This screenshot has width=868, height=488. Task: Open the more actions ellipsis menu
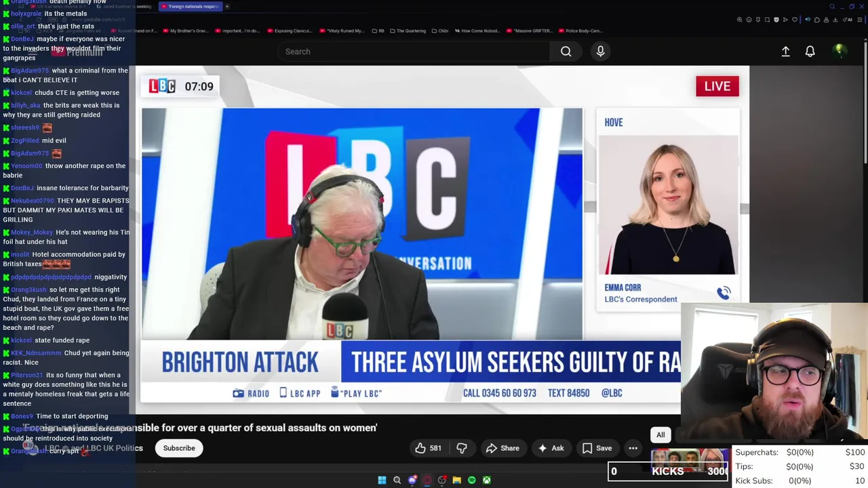(633, 448)
